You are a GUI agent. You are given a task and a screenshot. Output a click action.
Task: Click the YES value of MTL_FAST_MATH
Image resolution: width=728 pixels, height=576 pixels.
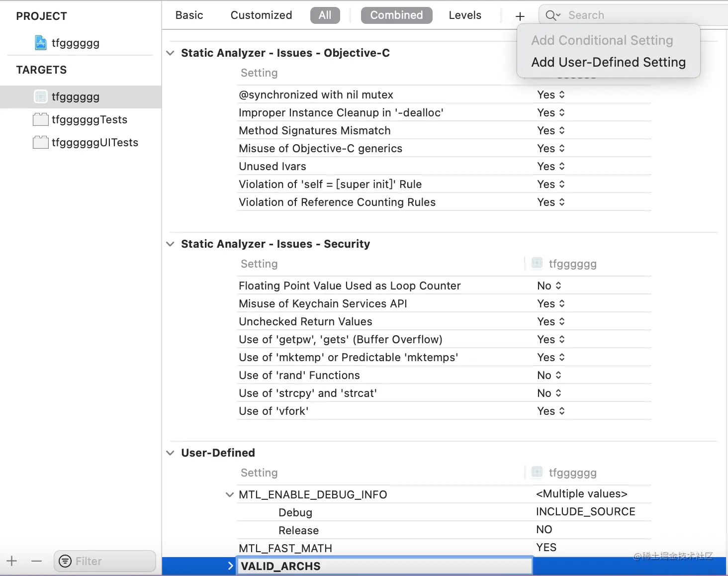click(x=546, y=548)
